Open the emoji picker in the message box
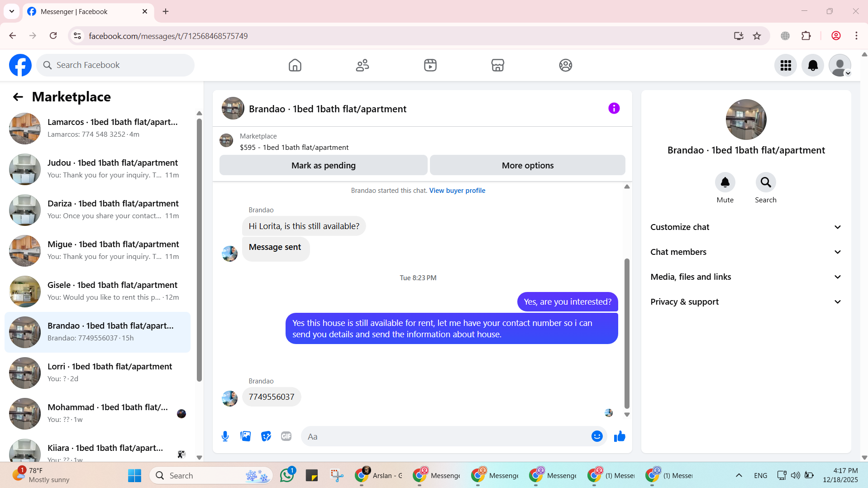Viewport: 868px width, 488px height. [597, 436]
